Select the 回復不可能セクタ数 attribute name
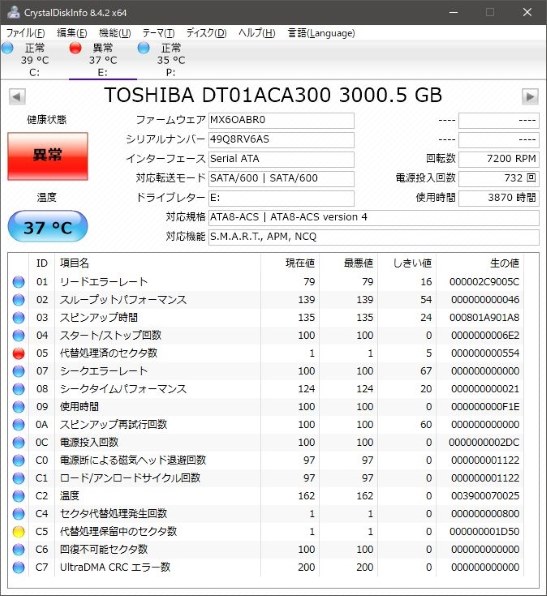Viewport: 547px width, 596px height. [104, 550]
